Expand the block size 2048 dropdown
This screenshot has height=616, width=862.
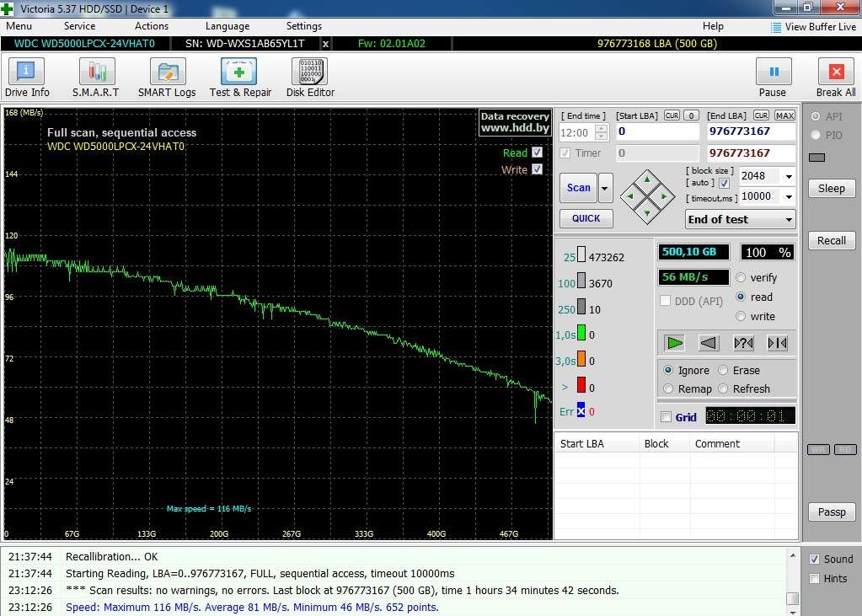point(788,177)
